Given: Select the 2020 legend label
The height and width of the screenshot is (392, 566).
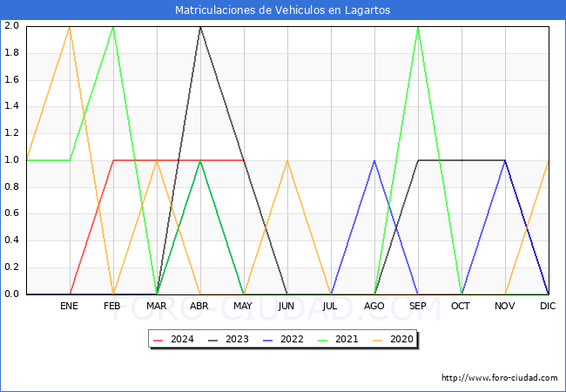Looking at the screenshot, I should (x=401, y=340).
